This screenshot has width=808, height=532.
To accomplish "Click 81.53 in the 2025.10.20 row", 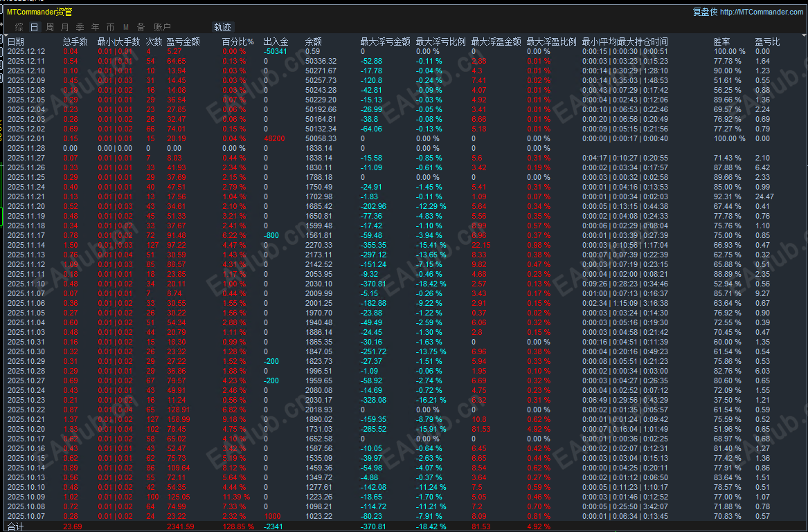I will [x=481, y=429].
